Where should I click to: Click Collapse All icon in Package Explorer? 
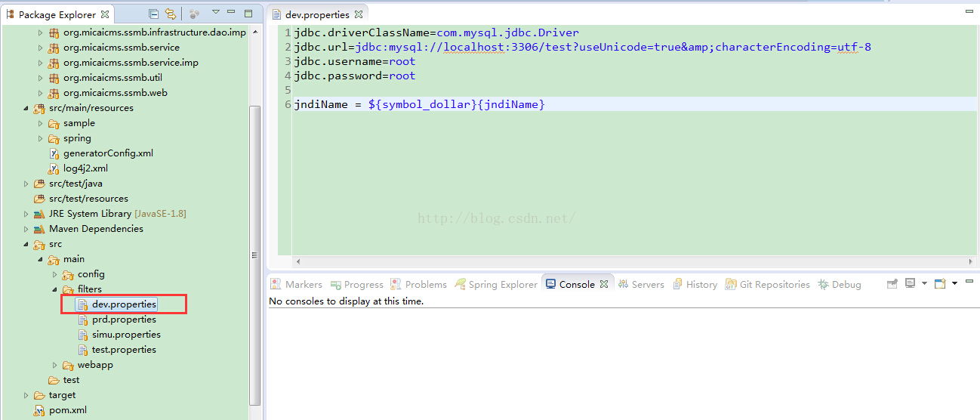tap(154, 14)
